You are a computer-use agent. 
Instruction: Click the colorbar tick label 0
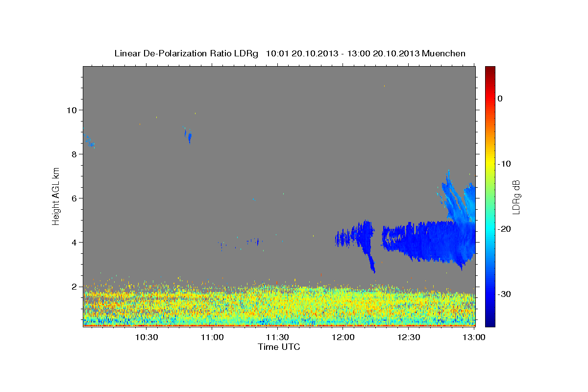click(x=500, y=98)
